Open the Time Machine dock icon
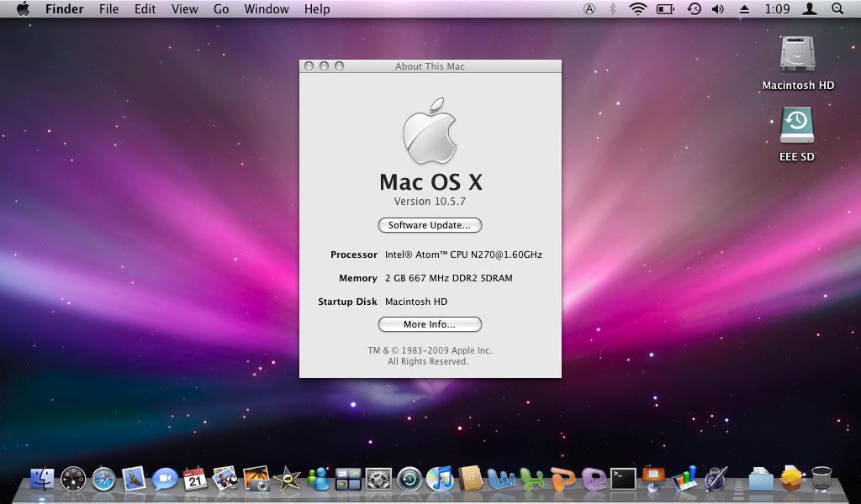 coord(409,479)
